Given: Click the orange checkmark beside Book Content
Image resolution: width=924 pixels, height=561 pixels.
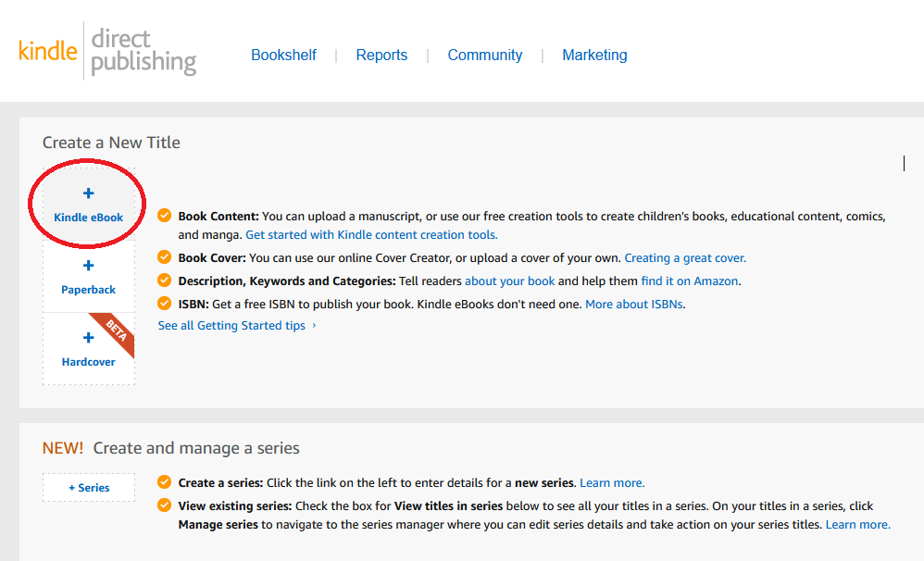Looking at the screenshot, I should tap(164, 215).
